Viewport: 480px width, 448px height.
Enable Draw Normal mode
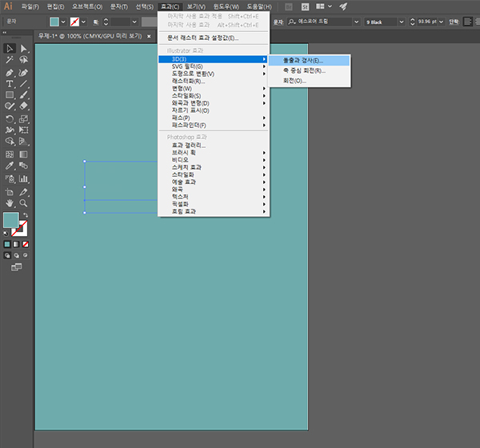(7, 255)
